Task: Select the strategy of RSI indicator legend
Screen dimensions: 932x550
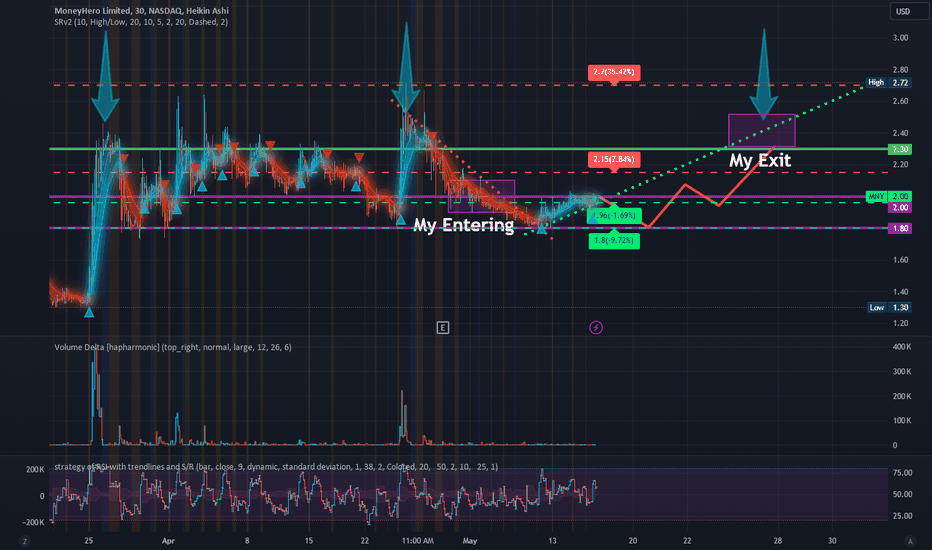Action: click(276, 467)
